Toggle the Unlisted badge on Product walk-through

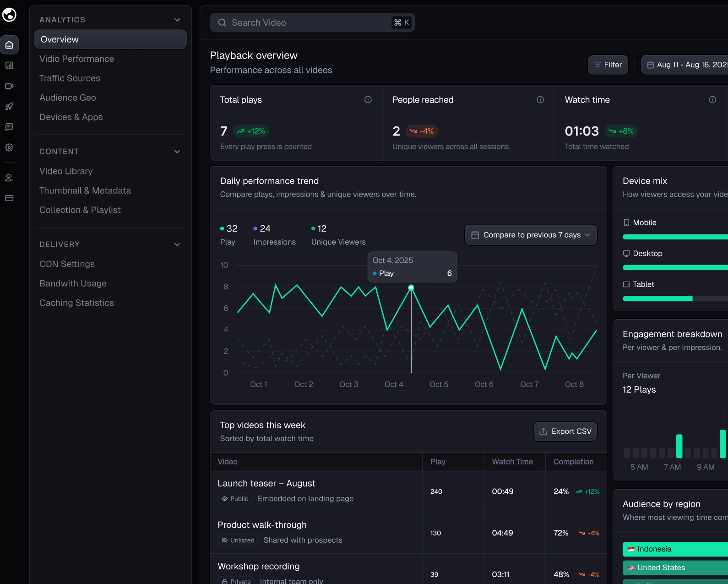[238, 540]
